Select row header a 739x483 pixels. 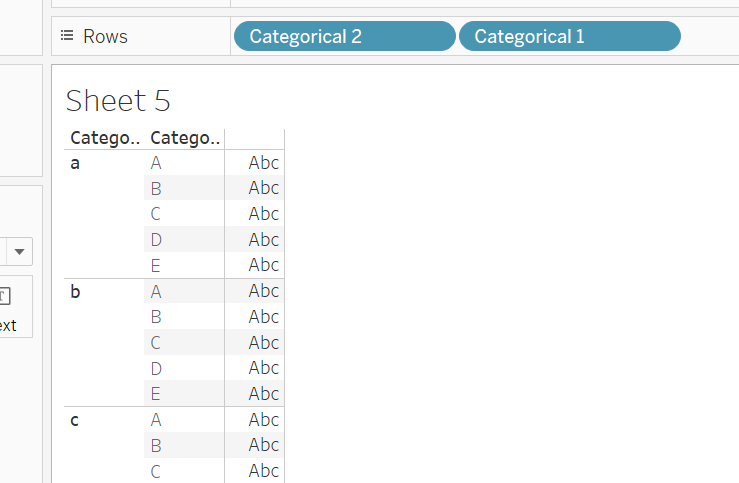[x=75, y=162]
